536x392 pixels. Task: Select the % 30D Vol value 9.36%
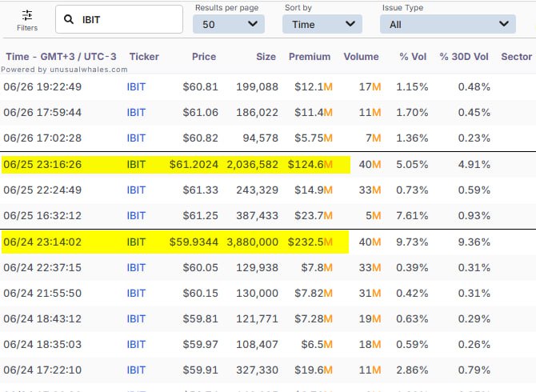coord(474,242)
